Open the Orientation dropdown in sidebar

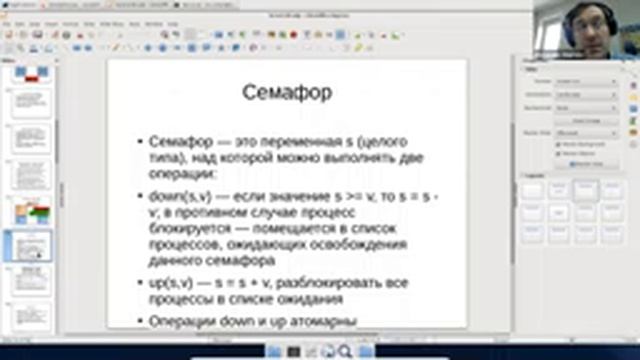tap(586, 95)
